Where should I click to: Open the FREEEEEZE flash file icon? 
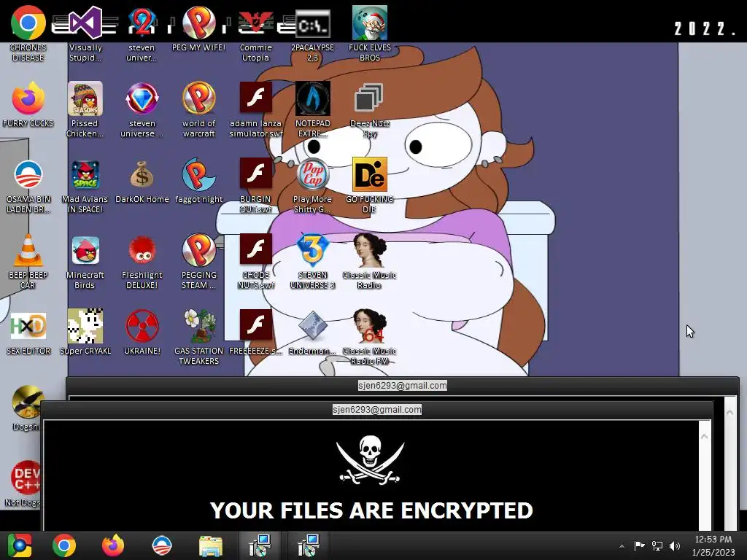click(x=255, y=325)
